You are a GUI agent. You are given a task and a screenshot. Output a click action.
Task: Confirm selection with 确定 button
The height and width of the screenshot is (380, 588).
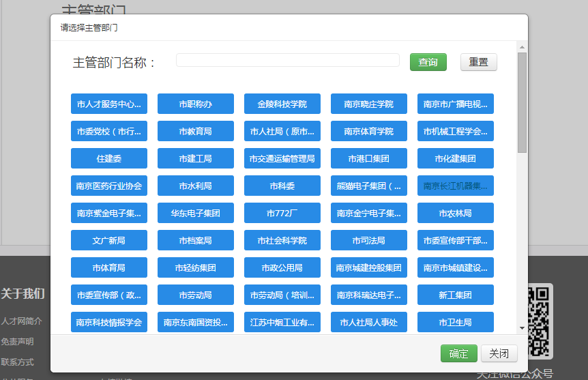458,353
